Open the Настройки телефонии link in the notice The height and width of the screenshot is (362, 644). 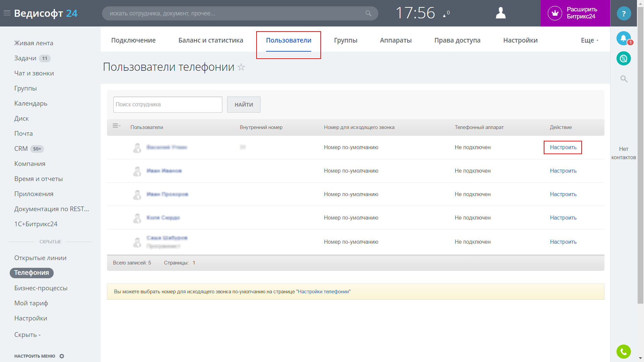[323, 292]
